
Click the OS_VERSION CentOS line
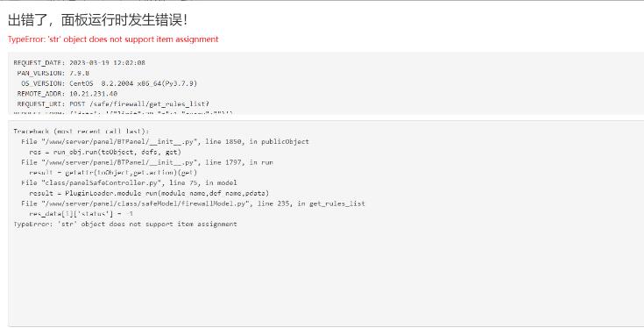tap(109, 83)
